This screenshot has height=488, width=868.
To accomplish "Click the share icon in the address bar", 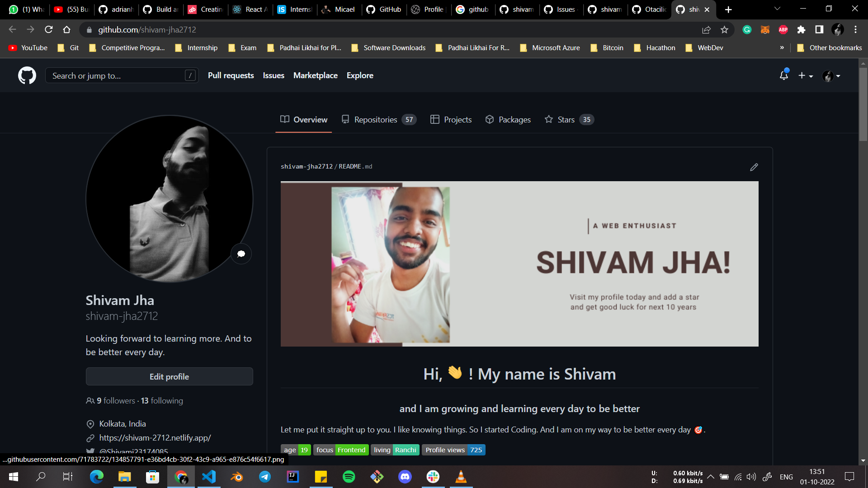I will click(x=706, y=30).
